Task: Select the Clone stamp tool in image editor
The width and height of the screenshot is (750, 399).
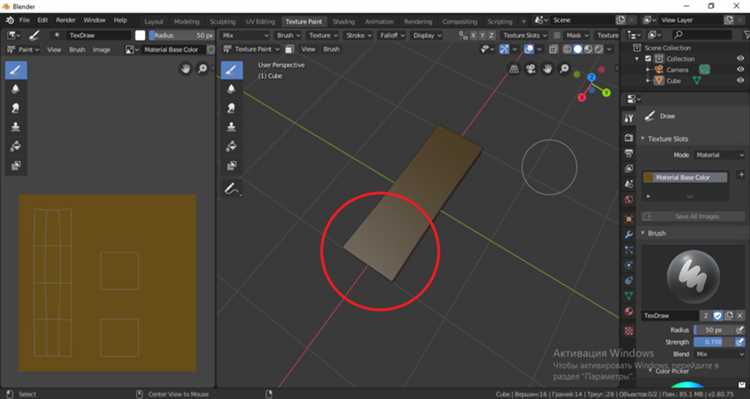Action: click(16, 127)
